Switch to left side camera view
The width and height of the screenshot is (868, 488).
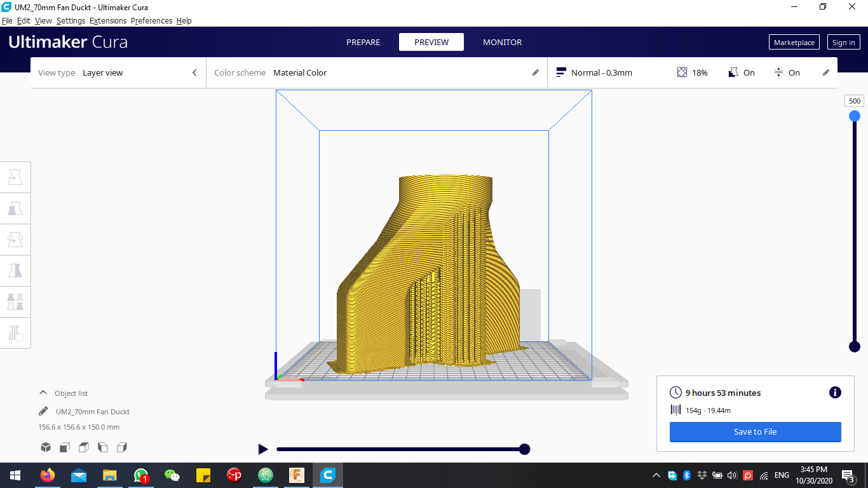(x=103, y=447)
